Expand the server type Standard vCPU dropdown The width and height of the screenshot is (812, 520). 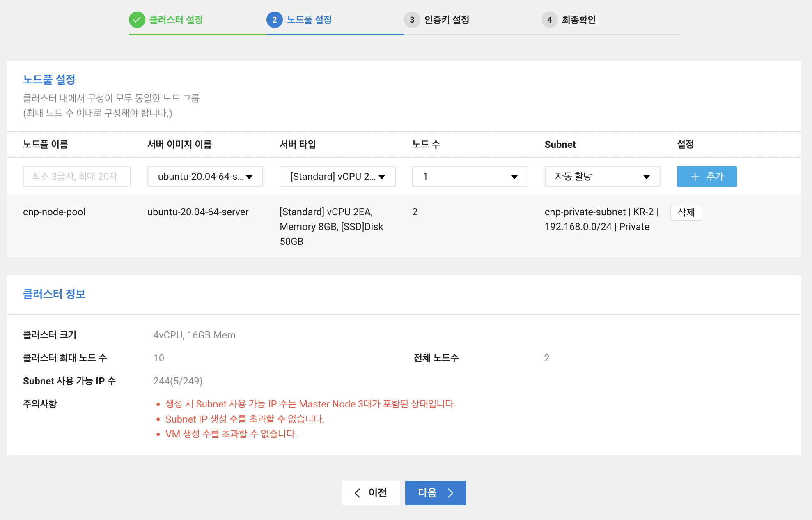coord(337,177)
